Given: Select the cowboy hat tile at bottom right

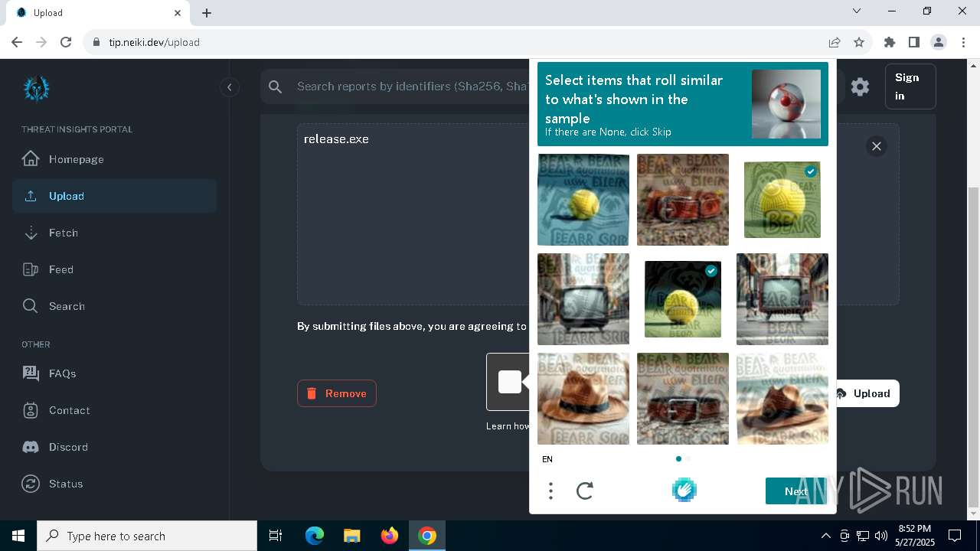Looking at the screenshot, I should click(x=782, y=399).
